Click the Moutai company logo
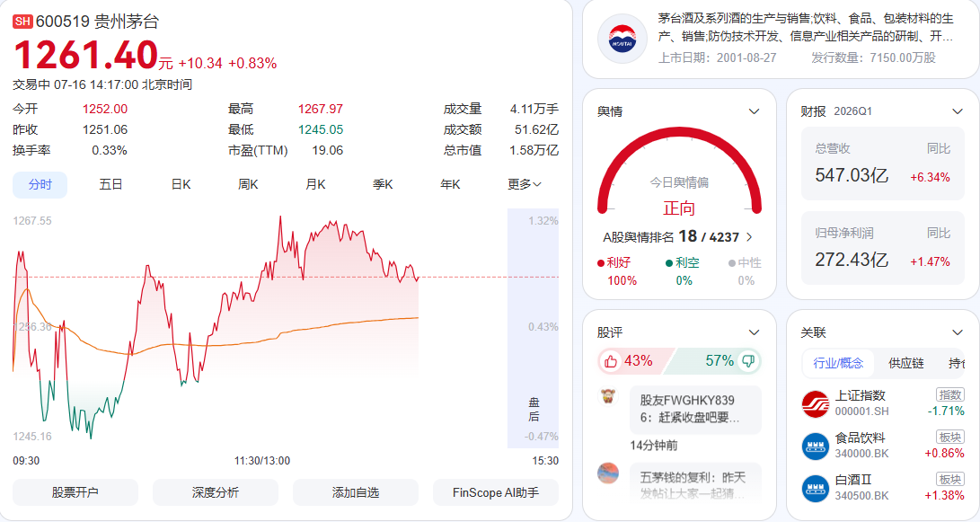The height and width of the screenshot is (522, 980). pyautogui.click(x=622, y=38)
